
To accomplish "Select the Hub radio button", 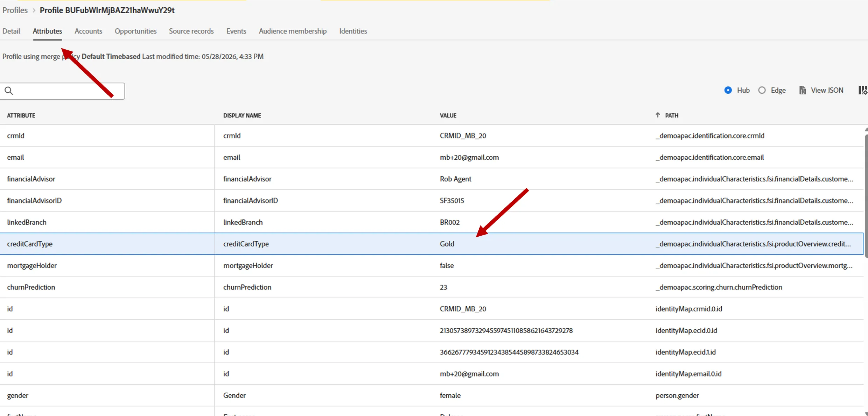I will tap(728, 90).
